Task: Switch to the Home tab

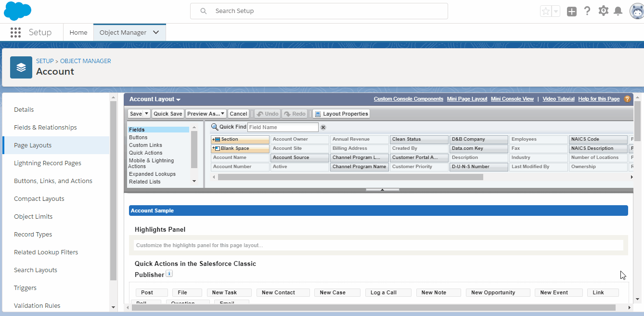Action: click(x=78, y=32)
